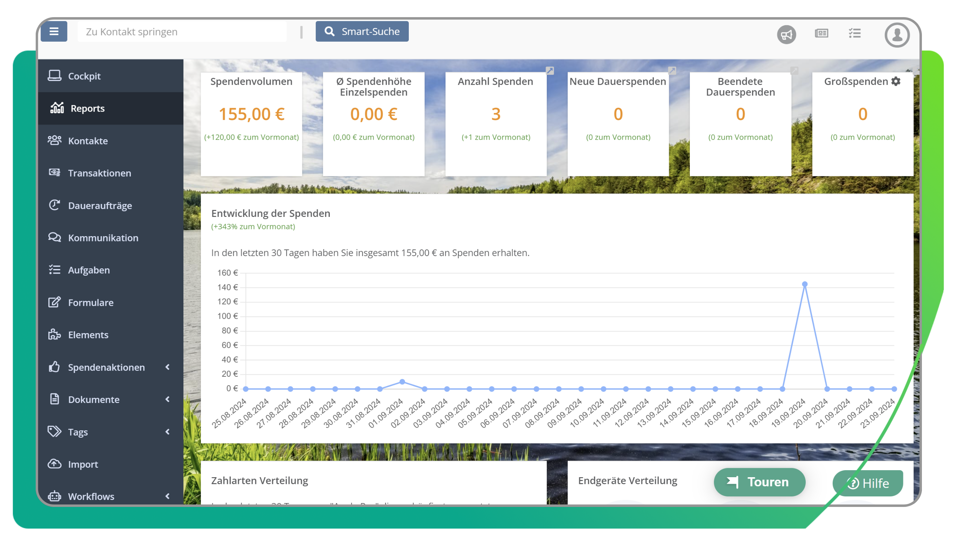Click the Großspenden settings gear icon

point(896,82)
